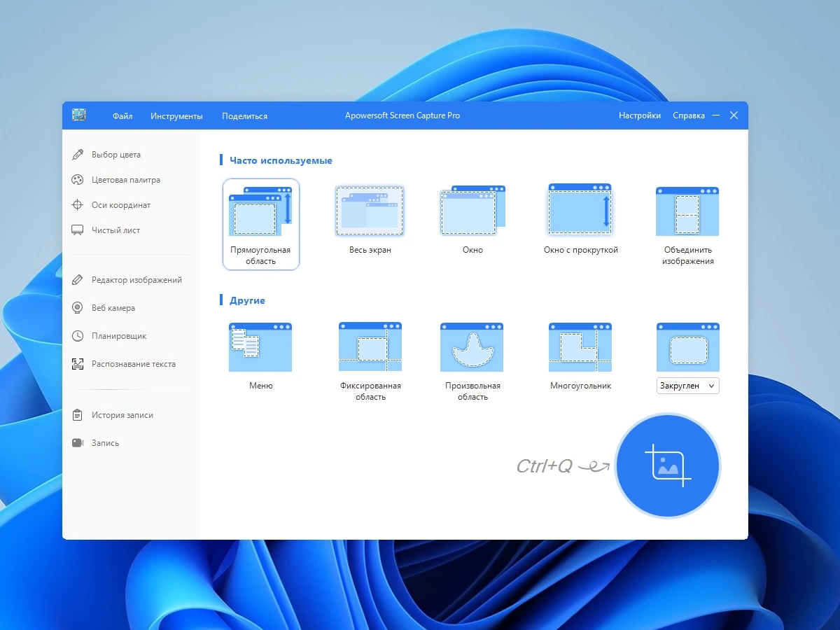Click the Оси координат crosshair icon
840x630 pixels.
click(x=78, y=205)
